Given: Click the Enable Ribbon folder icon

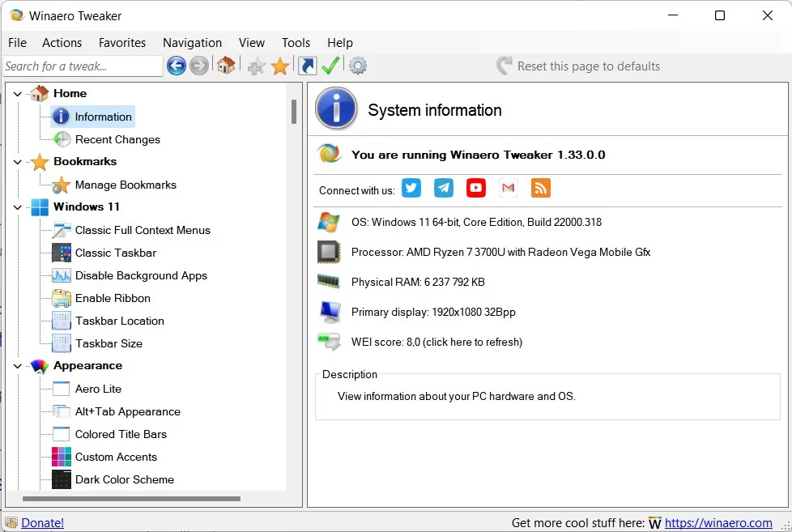Looking at the screenshot, I should tap(62, 298).
